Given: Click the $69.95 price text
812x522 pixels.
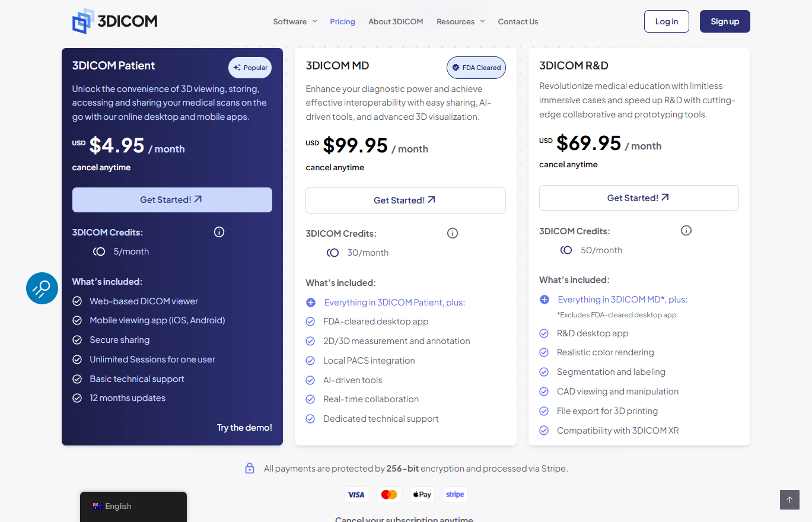Looking at the screenshot, I should [589, 143].
